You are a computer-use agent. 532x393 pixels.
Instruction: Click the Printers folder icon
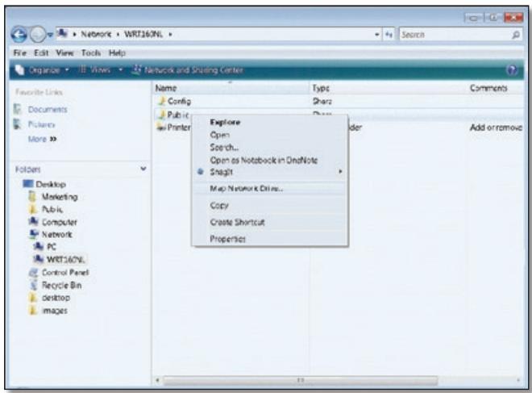pyautogui.click(x=161, y=127)
